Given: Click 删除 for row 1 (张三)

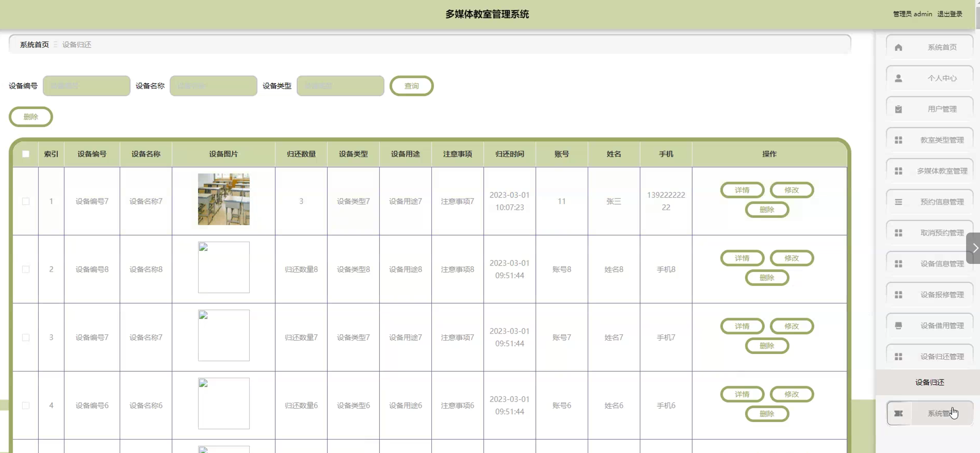Looking at the screenshot, I should [767, 210].
